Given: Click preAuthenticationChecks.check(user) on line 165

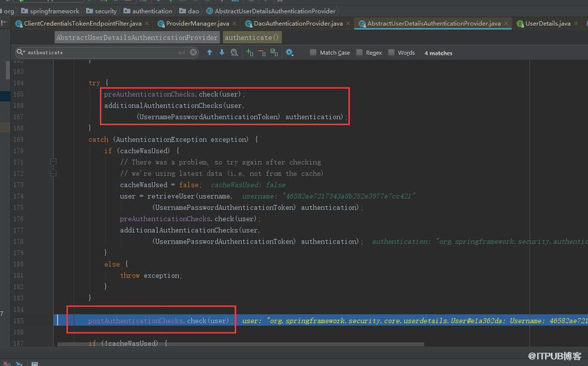Looking at the screenshot, I should pyautogui.click(x=175, y=94).
